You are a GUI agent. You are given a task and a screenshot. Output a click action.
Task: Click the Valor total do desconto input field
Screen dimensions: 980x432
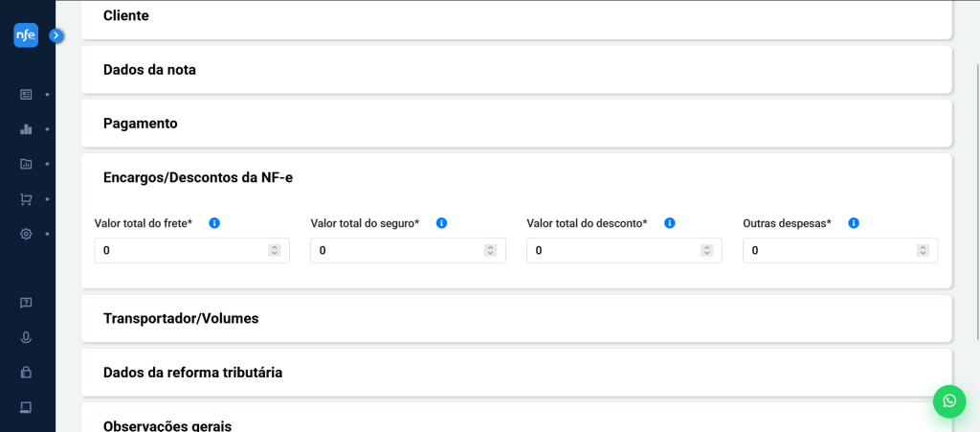pos(612,251)
